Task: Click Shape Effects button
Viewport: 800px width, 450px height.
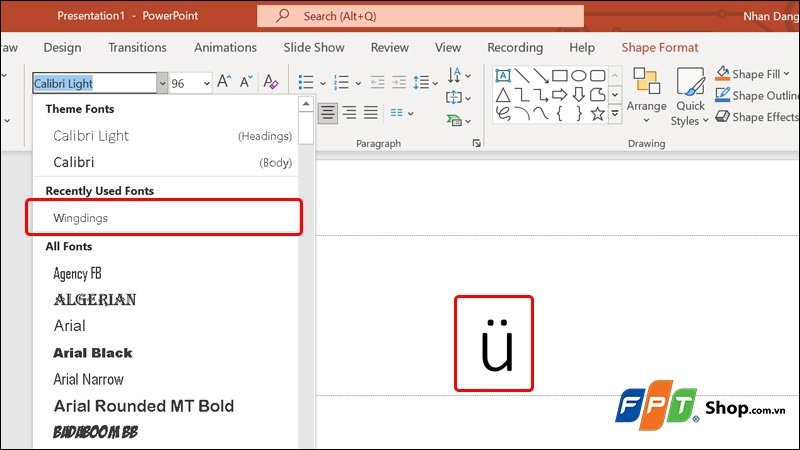Action: point(757,117)
